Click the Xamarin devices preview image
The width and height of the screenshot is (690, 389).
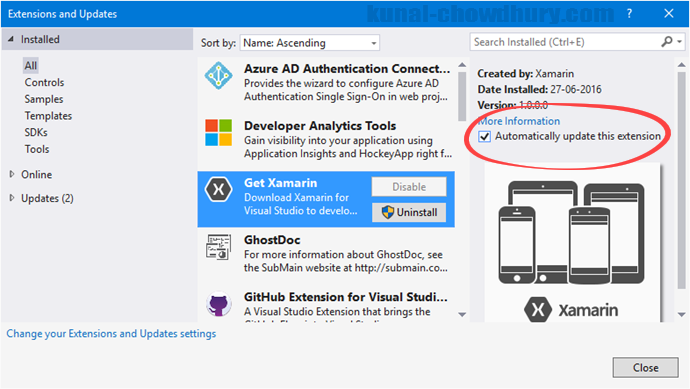[x=572, y=243]
